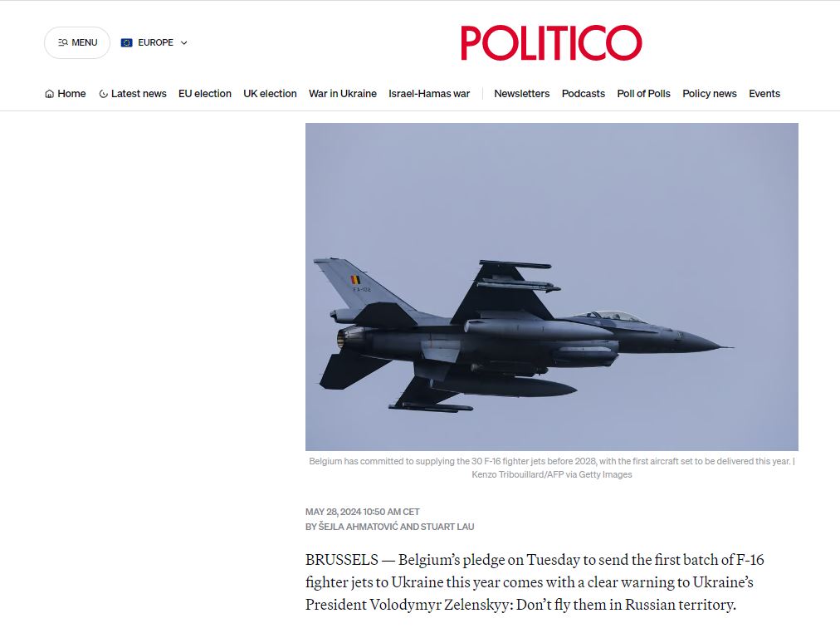Click the F-16 fighter jet photo
Image resolution: width=840 pixels, height=628 pixels.
click(552, 287)
